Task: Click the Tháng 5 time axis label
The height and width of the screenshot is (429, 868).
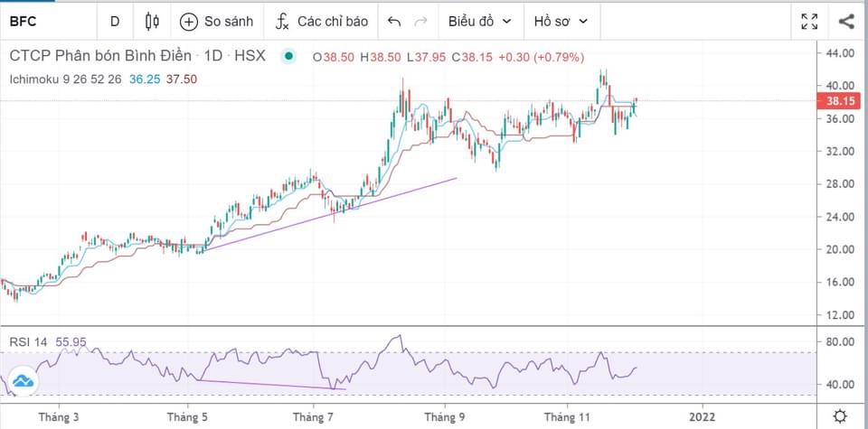Action: point(188,415)
